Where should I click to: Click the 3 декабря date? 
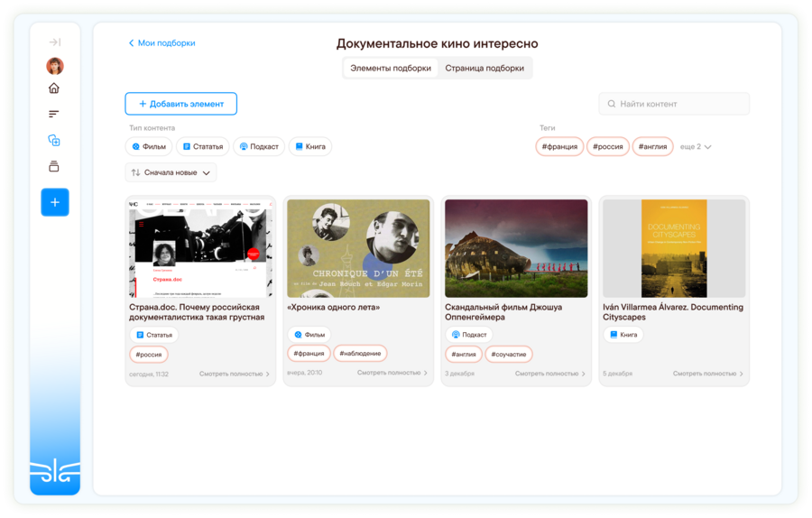(x=460, y=374)
